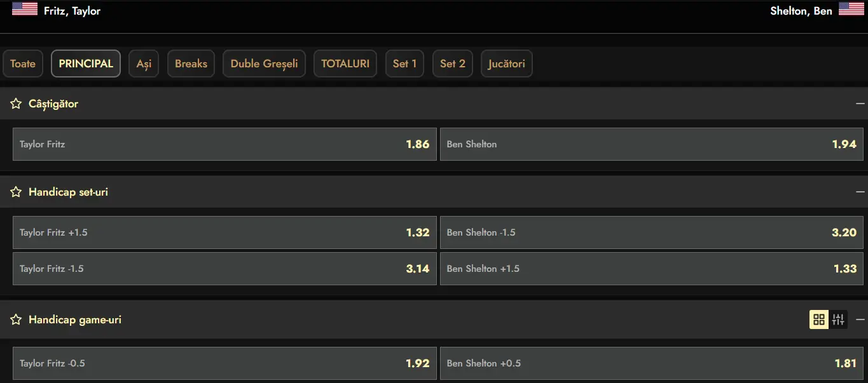The width and height of the screenshot is (868, 383).
Task: Collapse the Câștigător section
Action: pyautogui.click(x=860, y=104)
